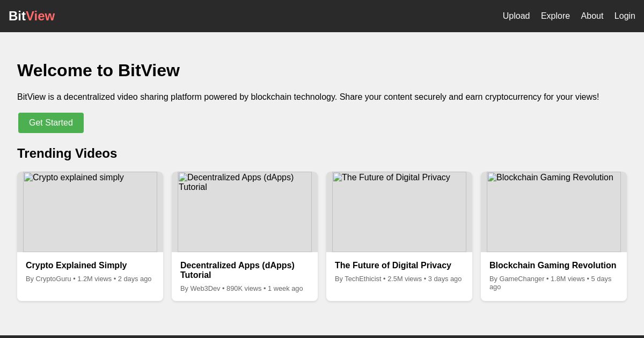This screenshot has width=644, height=338.
Task: Open the Crypto Explained Simply video
Action: (x=76, y=265)
